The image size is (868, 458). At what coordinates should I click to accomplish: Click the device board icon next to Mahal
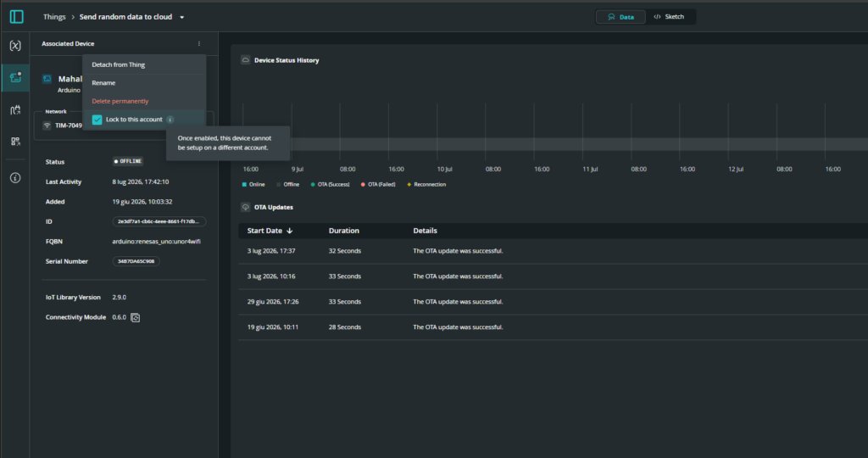click(x=47, y=79)
